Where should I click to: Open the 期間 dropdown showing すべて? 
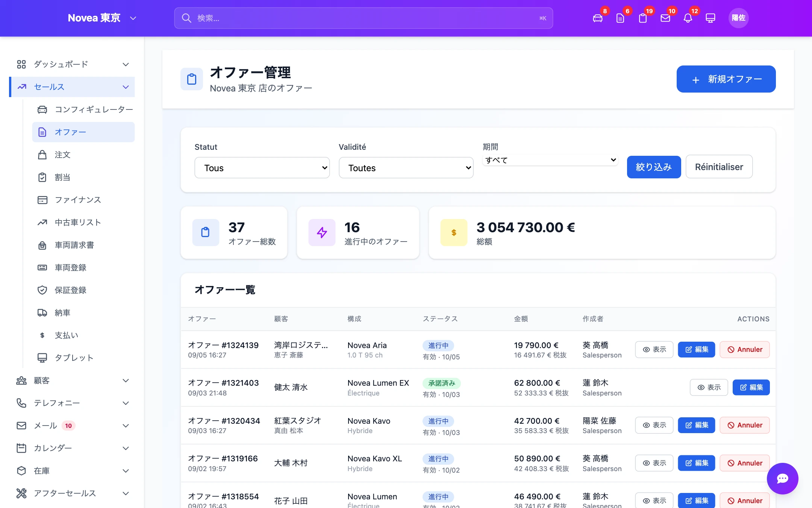[550, 160]
